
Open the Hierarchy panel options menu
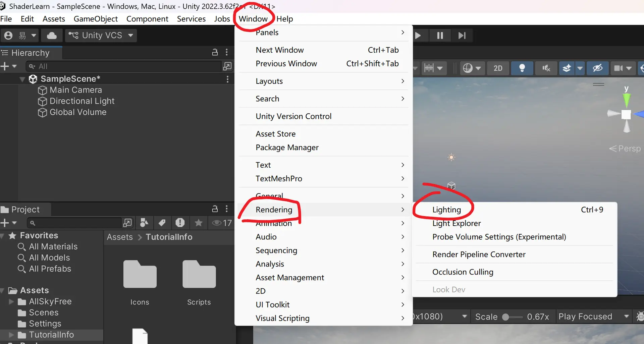point(227,52)
